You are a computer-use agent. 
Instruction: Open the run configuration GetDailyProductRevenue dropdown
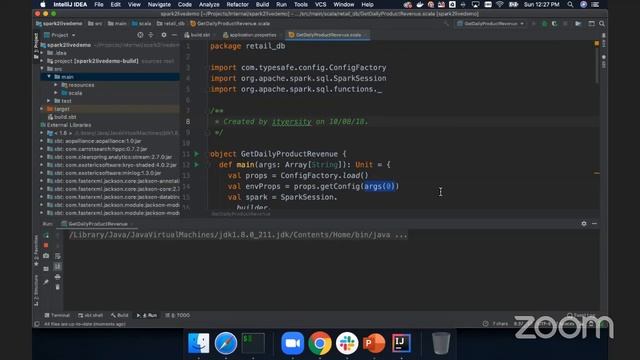coord(491,24)
